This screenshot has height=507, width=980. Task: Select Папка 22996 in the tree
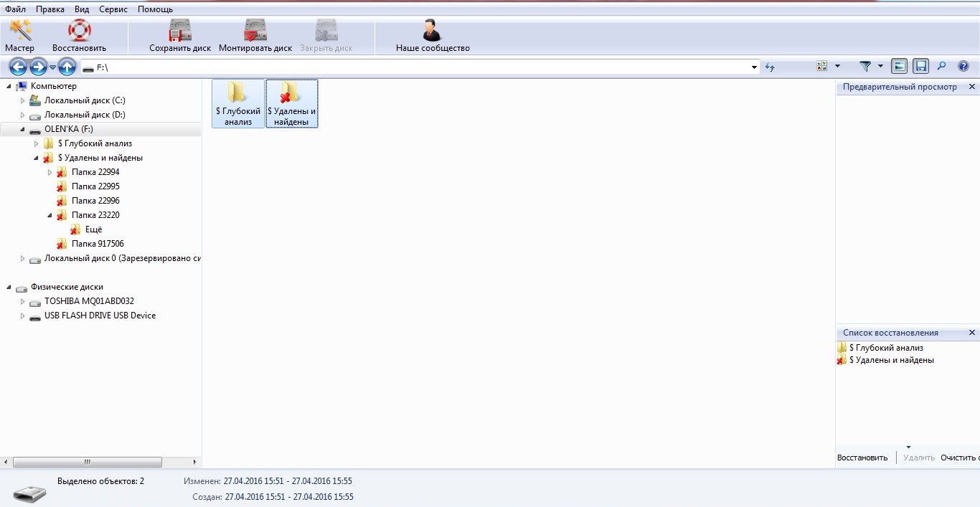point(95,201)
